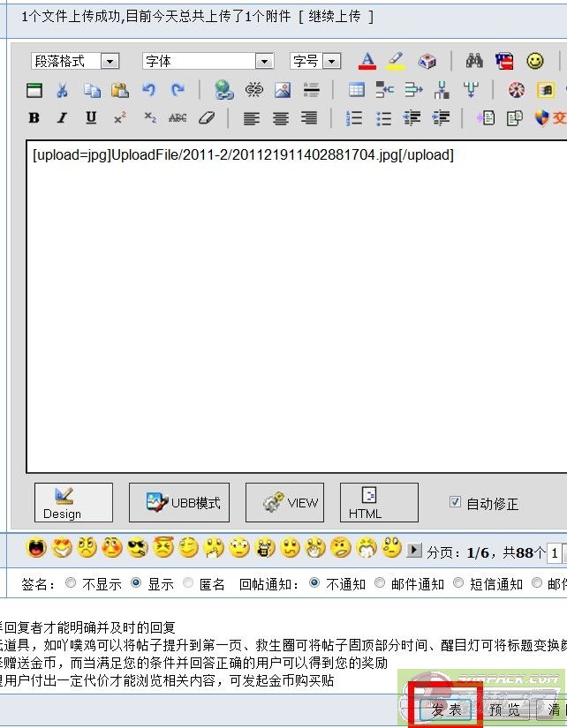Click the font color 'A' swatch
The image size is (567, 728).
(x=367, y=61)
